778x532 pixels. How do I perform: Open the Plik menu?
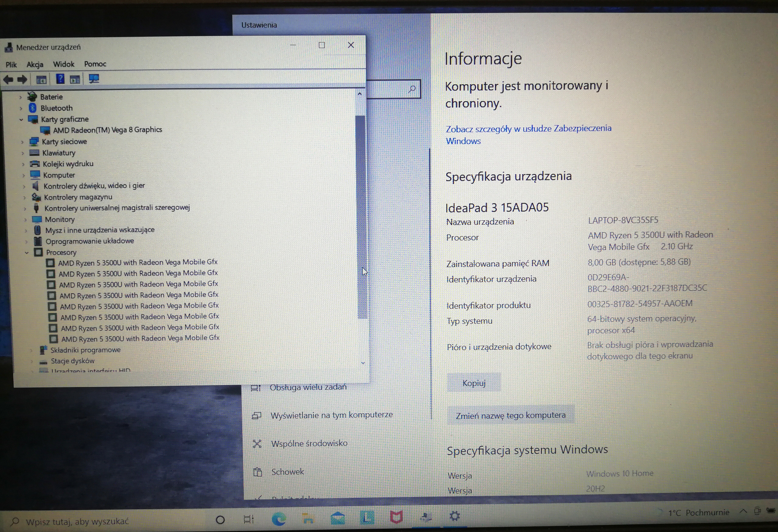click(11, 65)
